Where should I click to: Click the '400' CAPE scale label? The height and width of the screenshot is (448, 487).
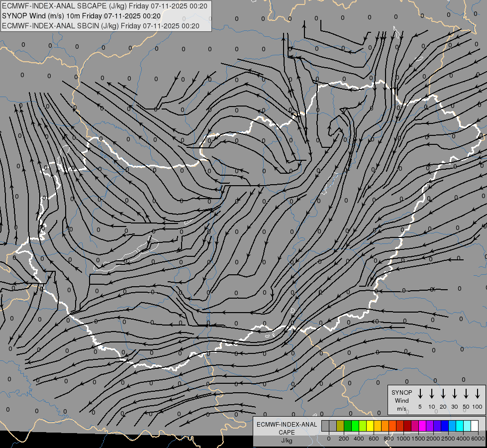(359, 439)
